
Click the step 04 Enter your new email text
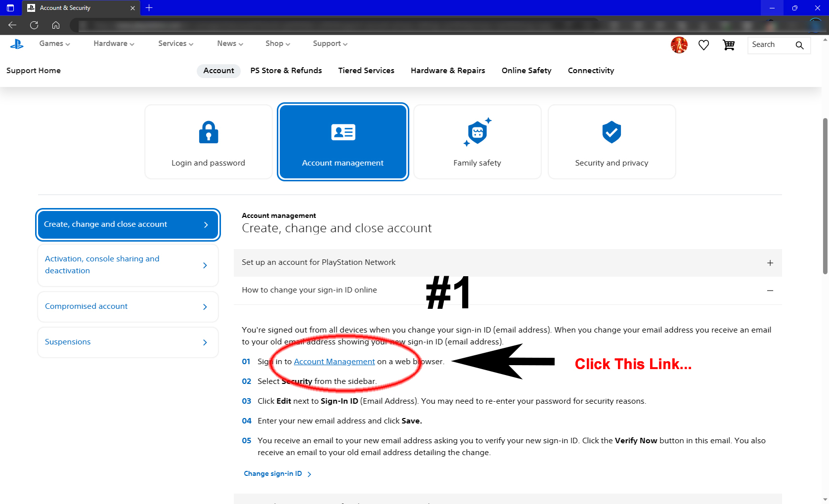click(340, 421)
